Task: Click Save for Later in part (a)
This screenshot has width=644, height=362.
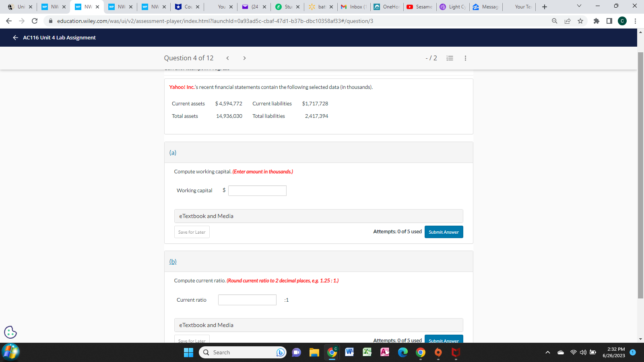Action: coord(192,232)
